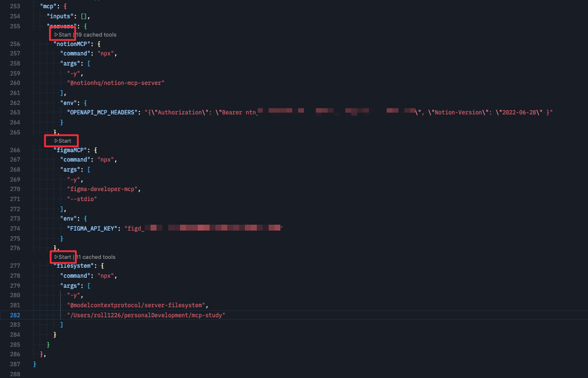
Task: Click the "npx" value on line 267
Action: 106,160
